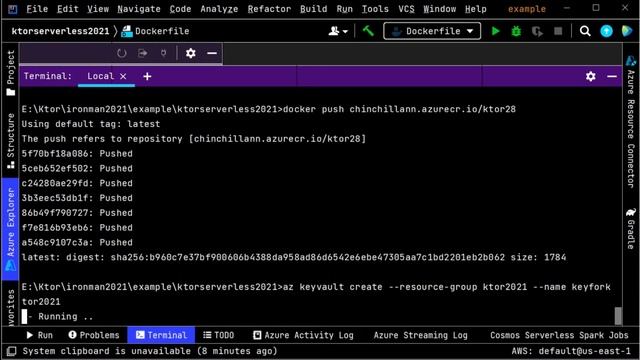Click the Stop square icon

[x=558, y=31]
